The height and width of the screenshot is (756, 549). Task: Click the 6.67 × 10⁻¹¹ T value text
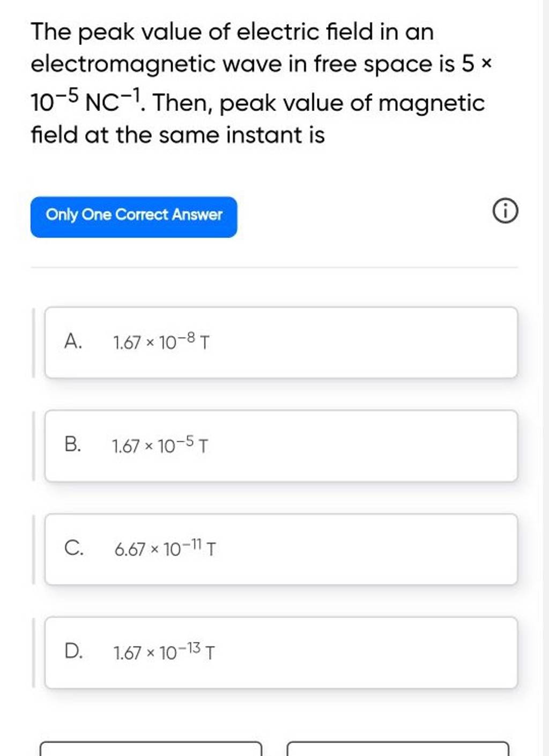(165, 549)
